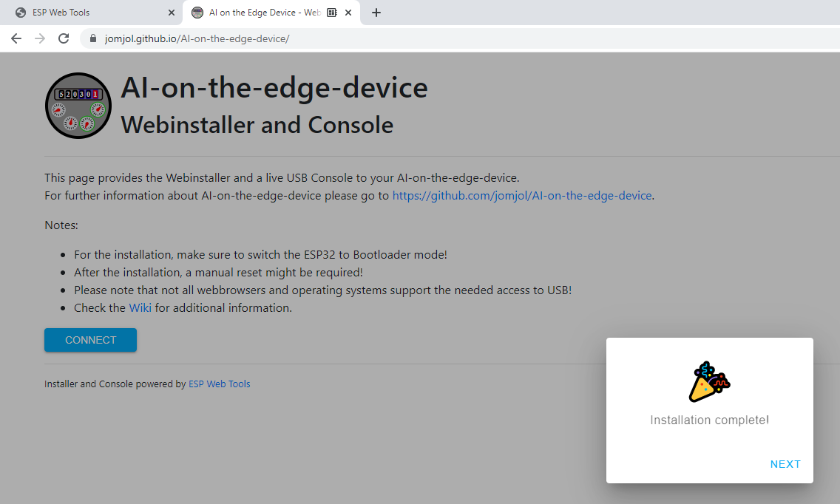The width and height of the screenshot is (840, 504).
Task: Click the NEXT button in installation dialog
Action: click(x=785, y=464)
